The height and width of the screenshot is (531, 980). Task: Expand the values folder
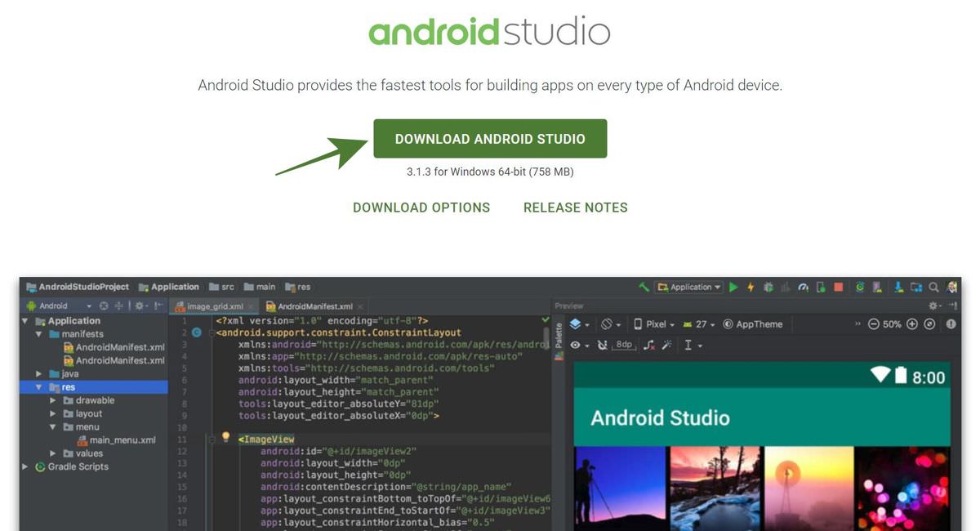point(52,453)
